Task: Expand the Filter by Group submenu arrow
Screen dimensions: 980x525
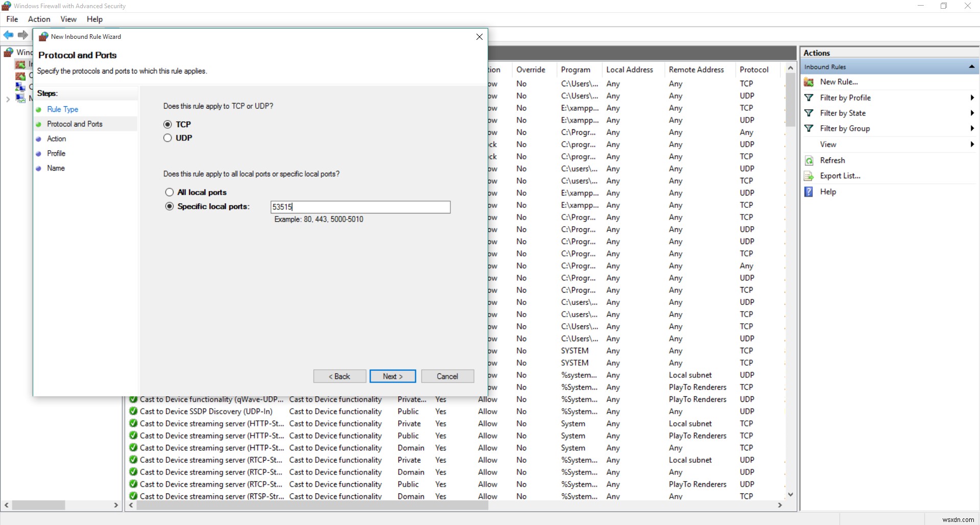Action: (x=972, y=128)
